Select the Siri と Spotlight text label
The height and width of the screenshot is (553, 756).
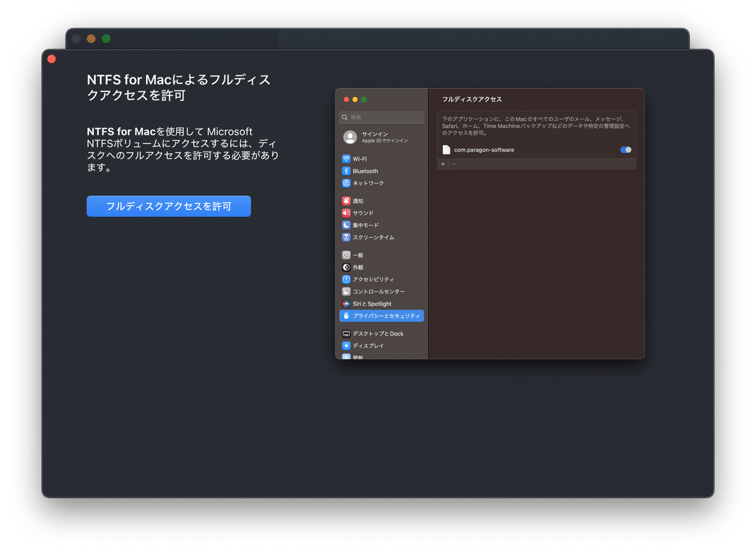372,303
